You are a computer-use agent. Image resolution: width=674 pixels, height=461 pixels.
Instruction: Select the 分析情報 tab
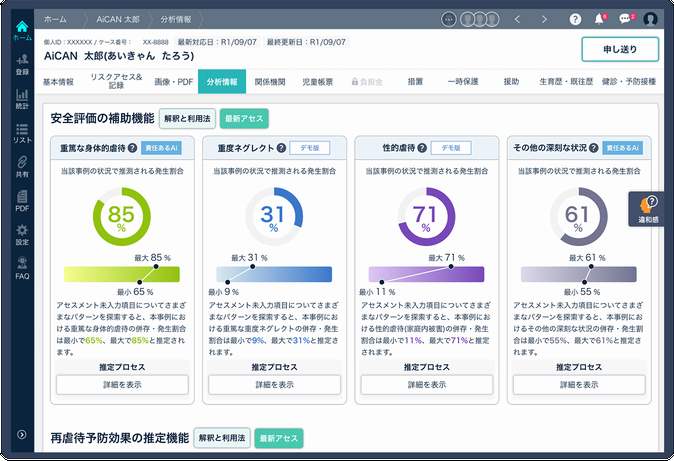point(222,81)
